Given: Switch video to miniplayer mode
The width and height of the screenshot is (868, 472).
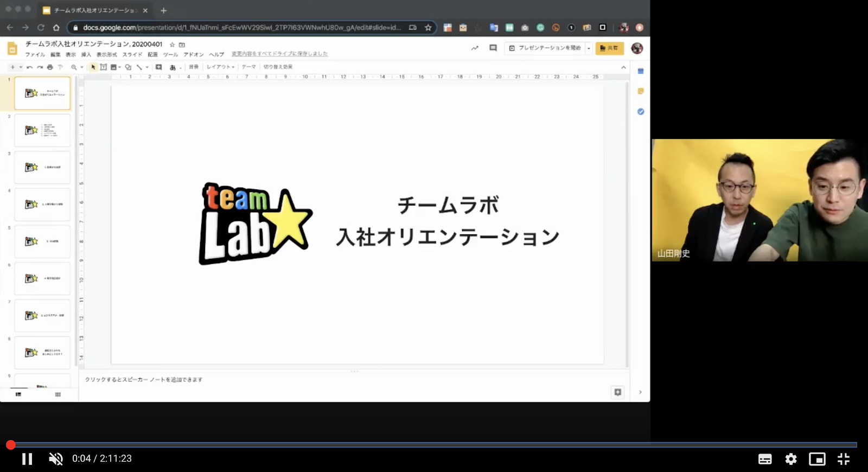Looking at the screenshot, I should pyautogui.click(x=817, y=459).
